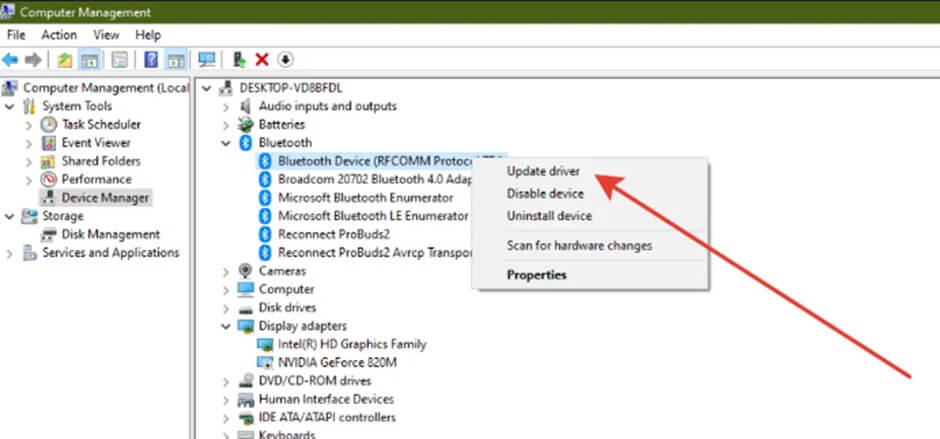This screenshot has width=940, height=439.
Task: Open the Action menu
Action: click(x=59, y=35)
